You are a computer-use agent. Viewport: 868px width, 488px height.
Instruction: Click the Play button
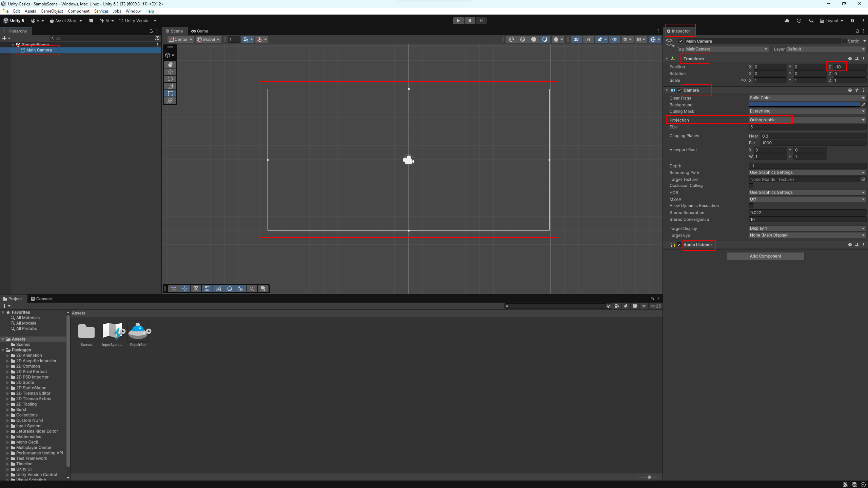pos(458,21)
